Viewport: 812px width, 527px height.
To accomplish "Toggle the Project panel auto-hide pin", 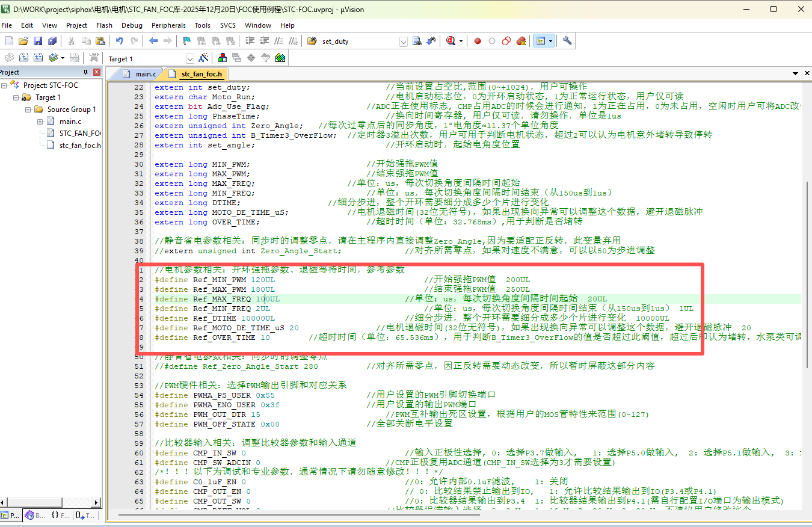I will pos(86,72).
